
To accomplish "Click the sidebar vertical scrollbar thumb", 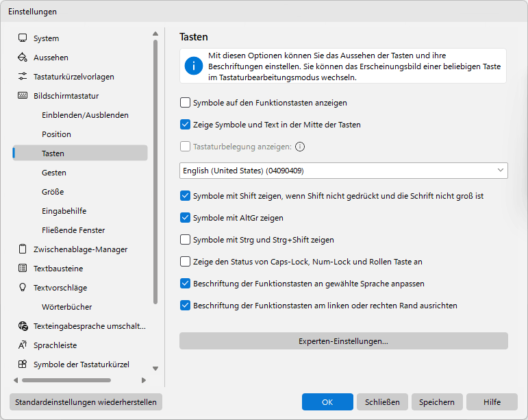I will tap(155, 172).
